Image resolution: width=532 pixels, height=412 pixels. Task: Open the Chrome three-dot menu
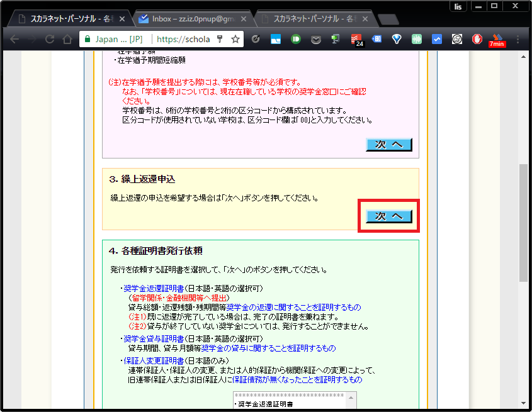[518, 40]
